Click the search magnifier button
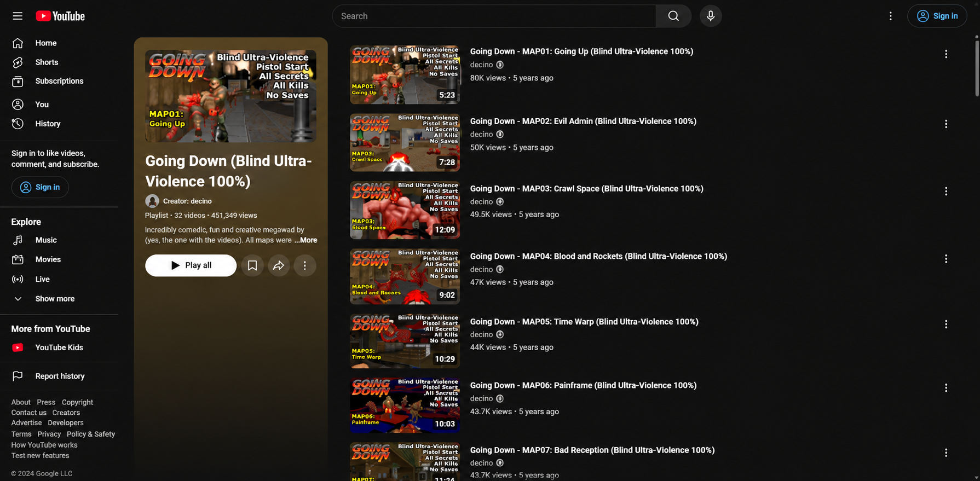The width and height of the screenshot is (980, 481). (673, 16)
